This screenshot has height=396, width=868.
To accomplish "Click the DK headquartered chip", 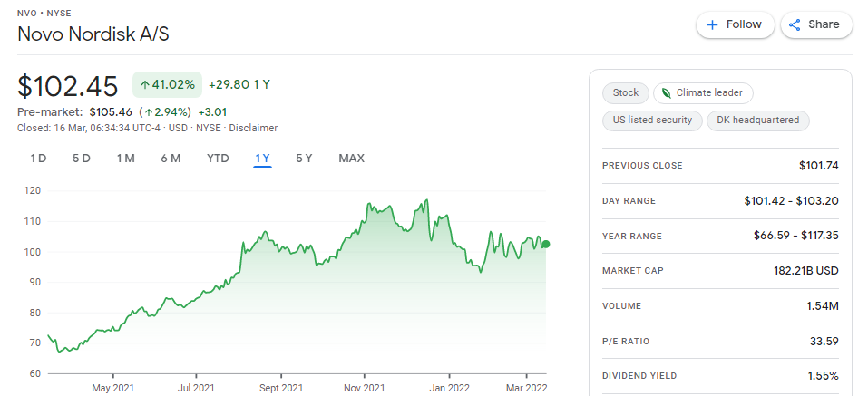I will [758, 120].
